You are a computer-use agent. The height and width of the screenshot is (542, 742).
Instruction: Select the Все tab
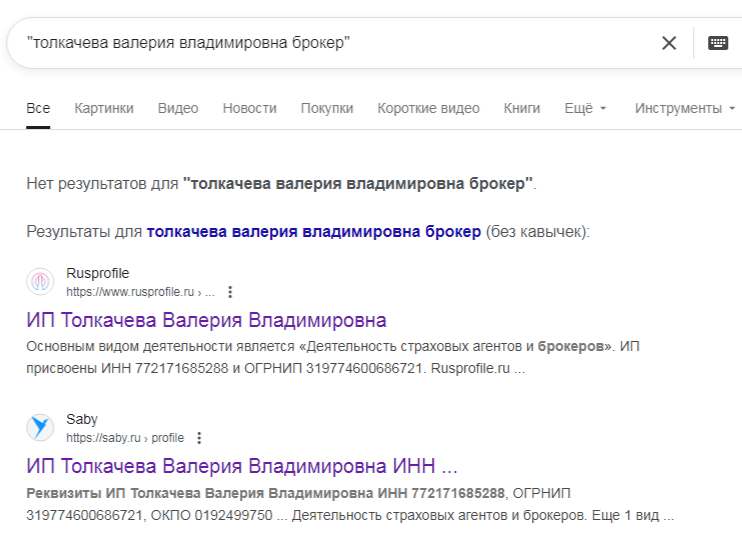point(38,108)
